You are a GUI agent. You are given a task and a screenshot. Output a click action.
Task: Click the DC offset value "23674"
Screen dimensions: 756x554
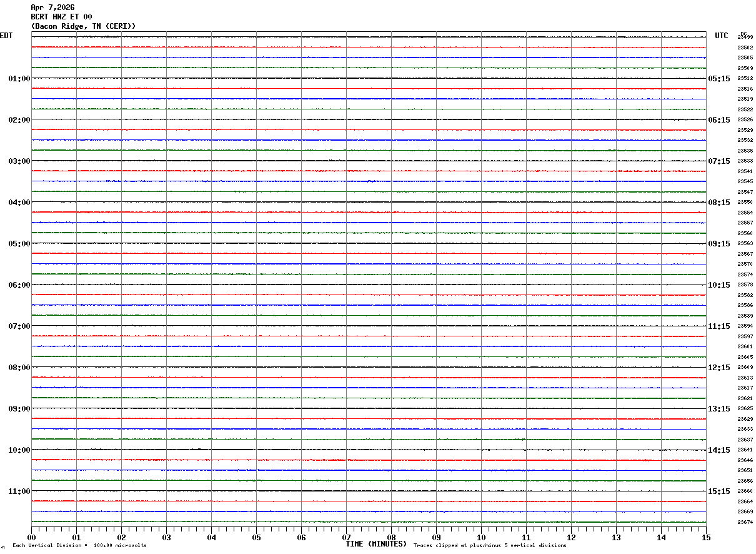[745, 522]
